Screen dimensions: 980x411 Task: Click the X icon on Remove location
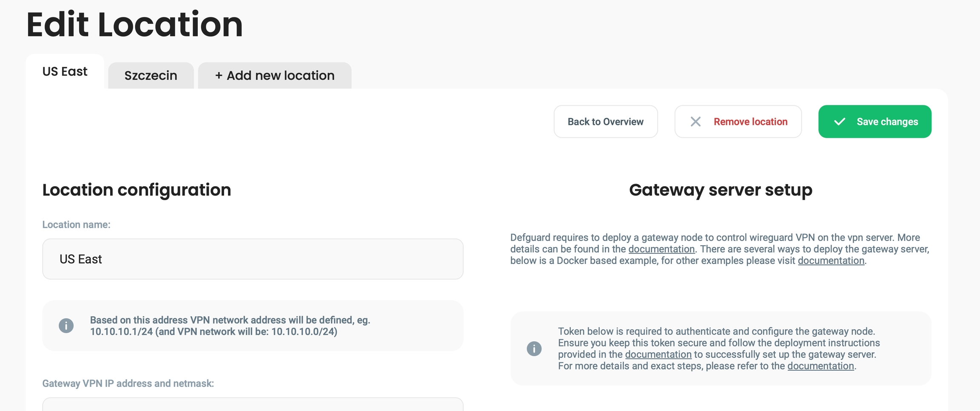click(x=695, y=122)
